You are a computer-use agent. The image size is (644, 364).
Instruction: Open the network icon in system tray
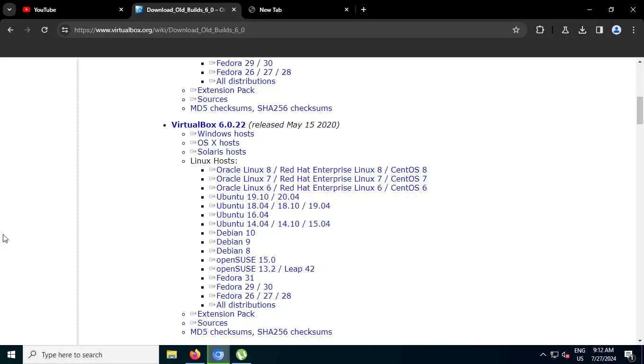coord(554,355)
